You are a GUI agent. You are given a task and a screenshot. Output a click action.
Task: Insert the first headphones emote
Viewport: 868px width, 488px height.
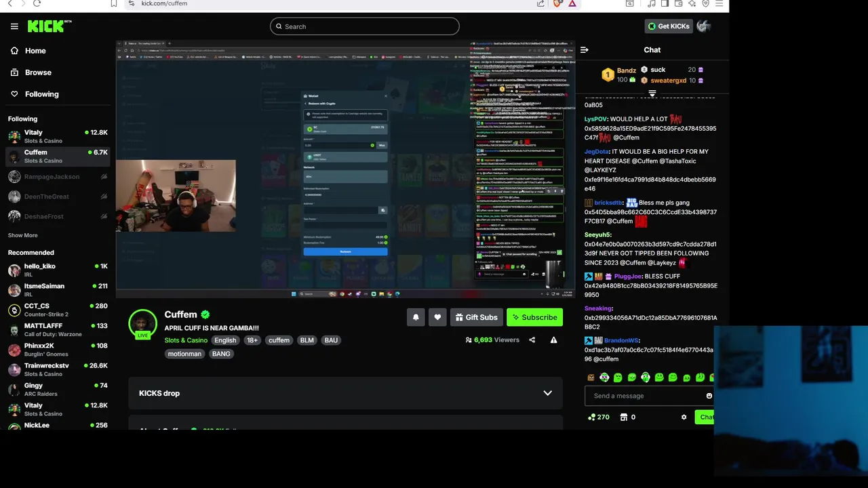click(x=604, y=378)
